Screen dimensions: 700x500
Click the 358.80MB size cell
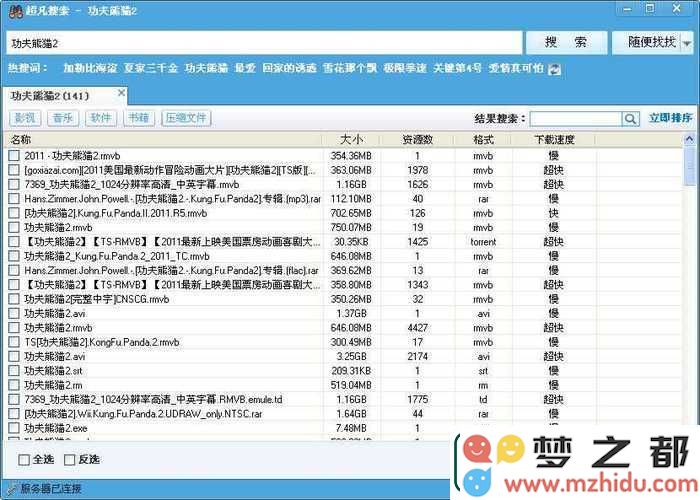(x=351, y=285)
